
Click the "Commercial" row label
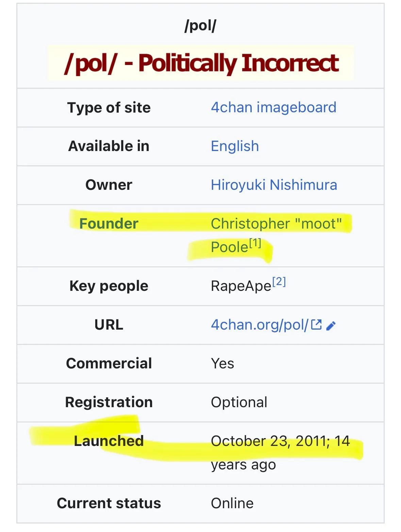109,364
